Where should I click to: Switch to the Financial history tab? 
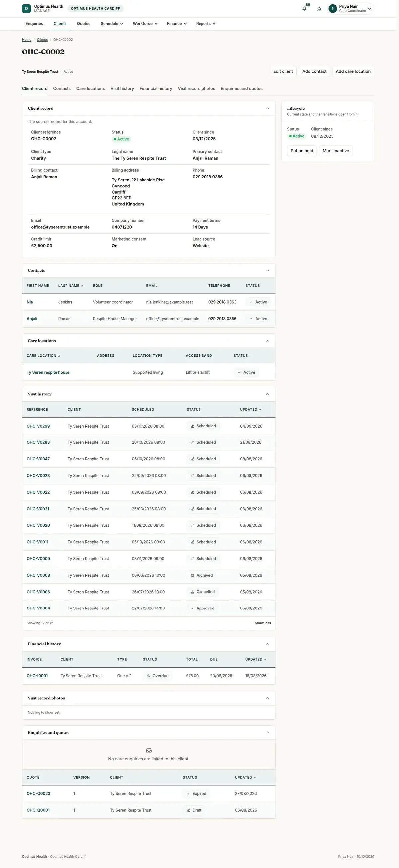tap(156, 88)
